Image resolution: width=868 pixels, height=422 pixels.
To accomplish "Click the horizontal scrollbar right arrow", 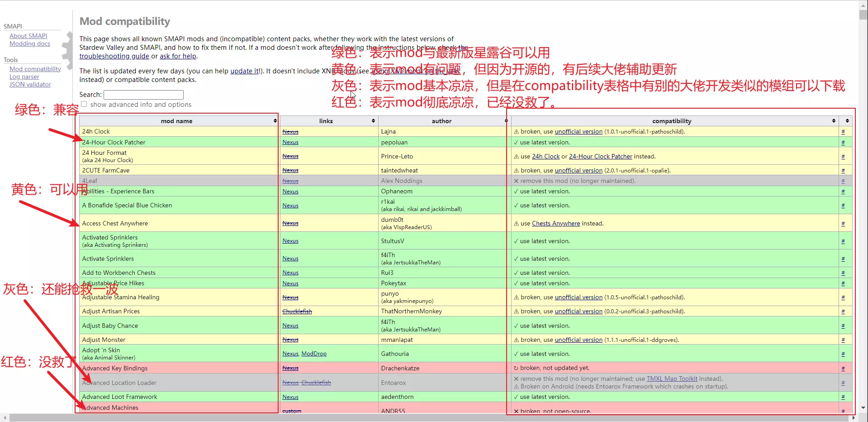I will point(854,417).
